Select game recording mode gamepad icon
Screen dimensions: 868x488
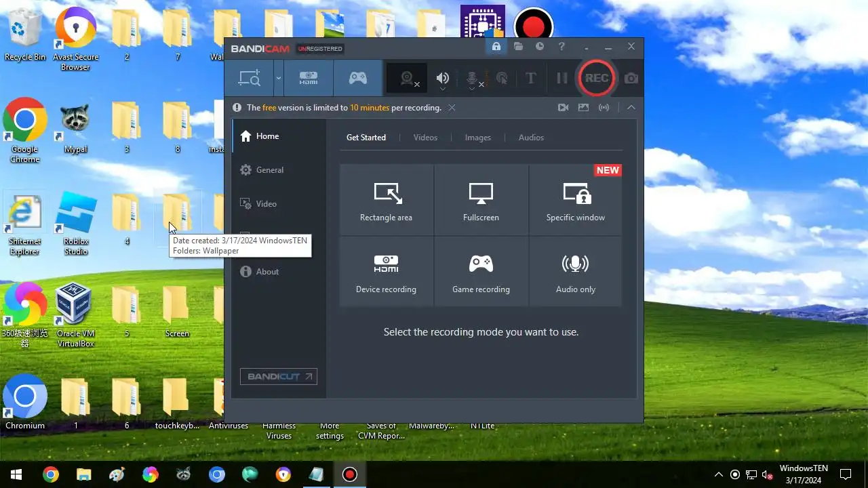(358, 78)
